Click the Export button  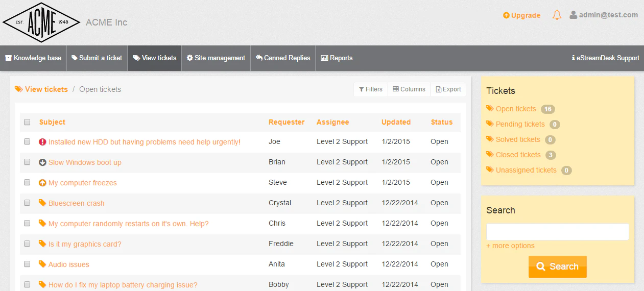(448, 89)
